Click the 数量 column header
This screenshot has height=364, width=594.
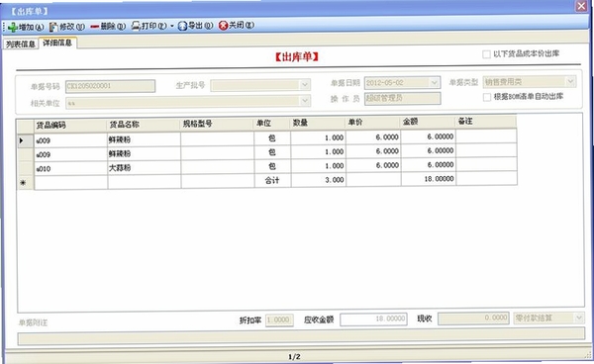pos(318,123)
